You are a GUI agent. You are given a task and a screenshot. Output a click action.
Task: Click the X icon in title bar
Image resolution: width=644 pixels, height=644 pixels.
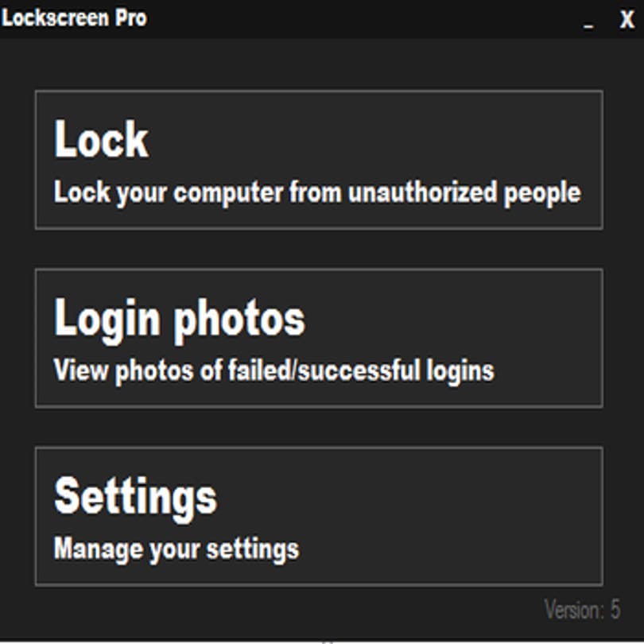627,20
